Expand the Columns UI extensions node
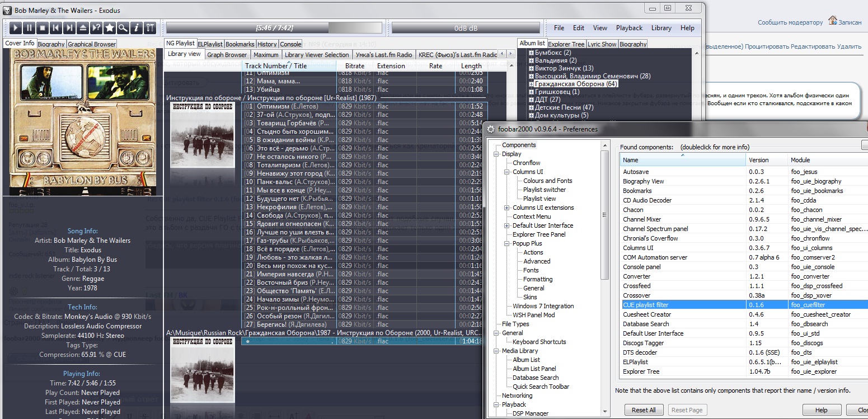Image resolution: width=868 pixels, height=419 pixels. pyautogui.click(x=507, y=208)
